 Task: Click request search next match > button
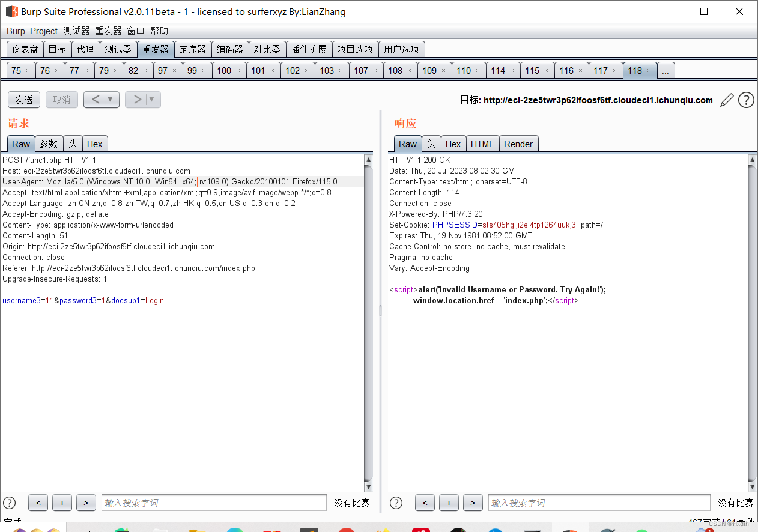[86, 503]
